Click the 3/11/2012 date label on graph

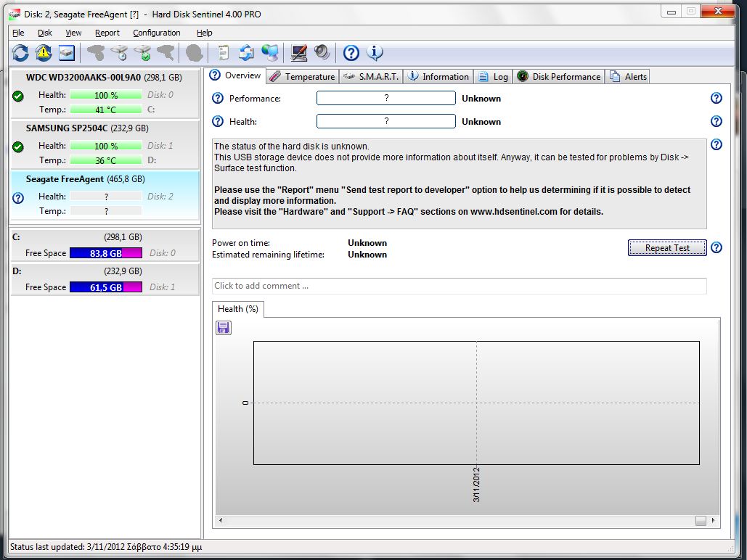click(476, 485)
